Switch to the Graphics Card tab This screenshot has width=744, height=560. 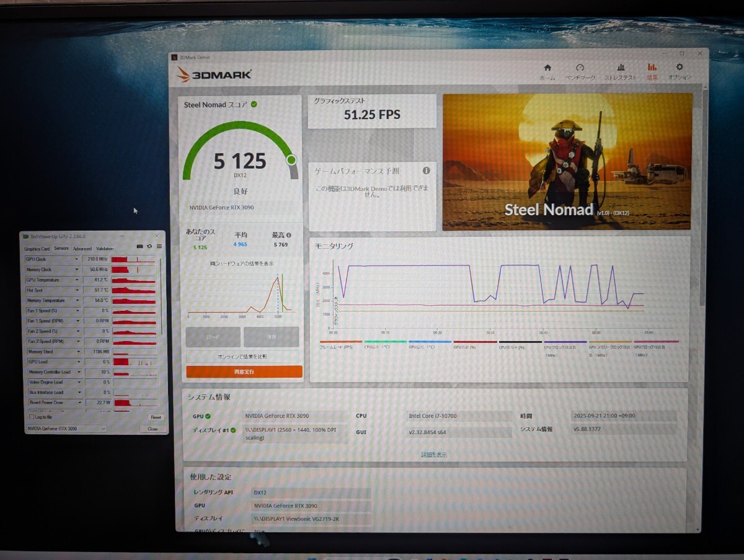pos(37,249)
